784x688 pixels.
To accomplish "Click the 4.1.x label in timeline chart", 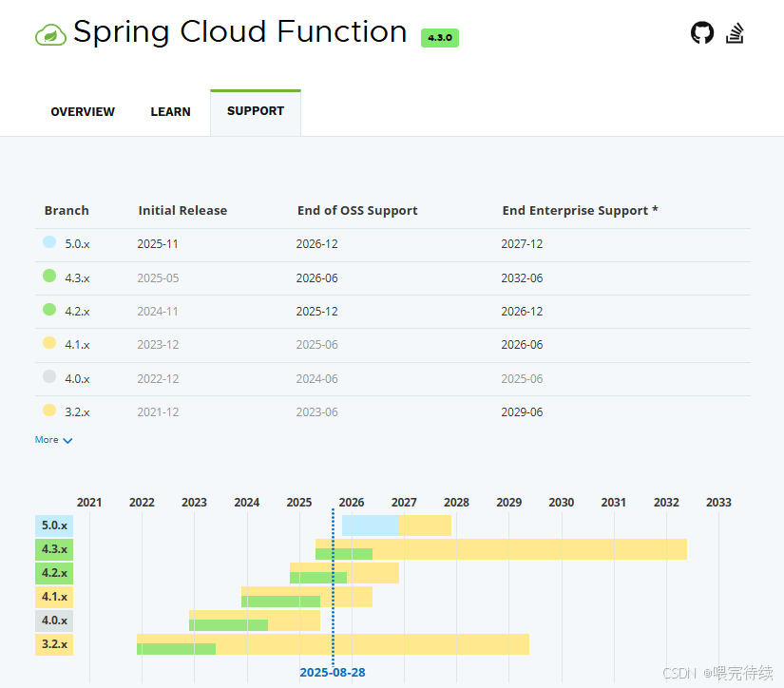I will coord(54,597).
